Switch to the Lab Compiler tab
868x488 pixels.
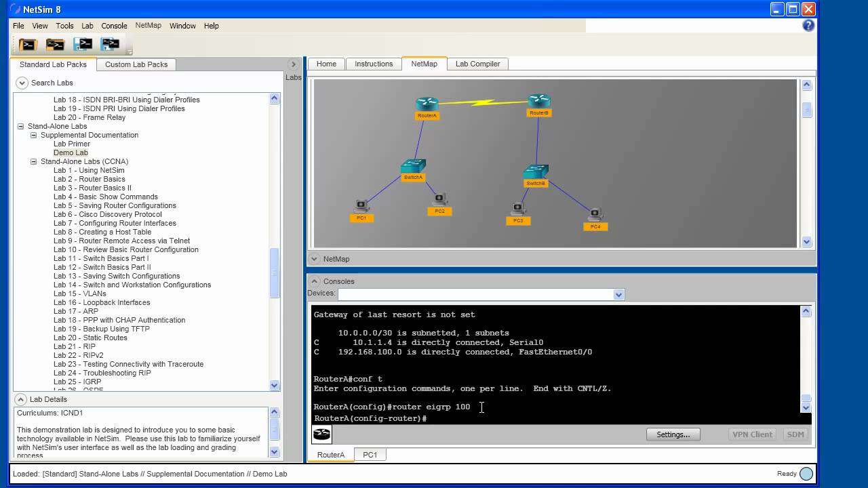pos(477,64)
